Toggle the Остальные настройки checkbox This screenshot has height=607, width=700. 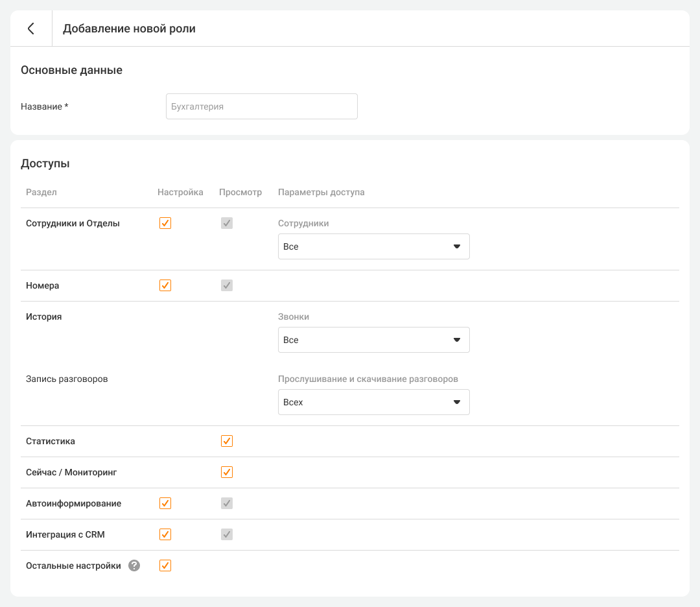pyautogui.click(x=165, y=565)
